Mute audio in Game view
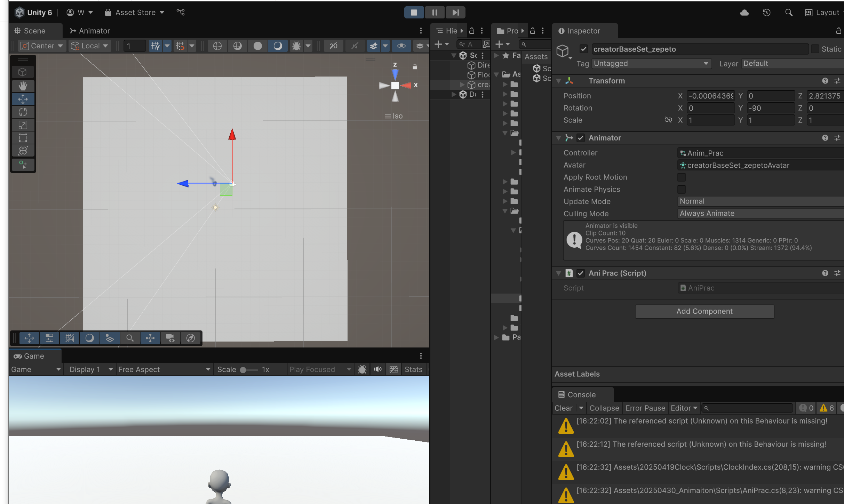 click(378, 369)
